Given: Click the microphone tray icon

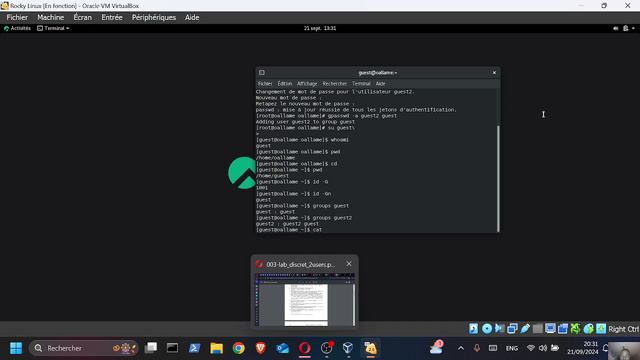Looking at the screenshot, I should (477, 348).
